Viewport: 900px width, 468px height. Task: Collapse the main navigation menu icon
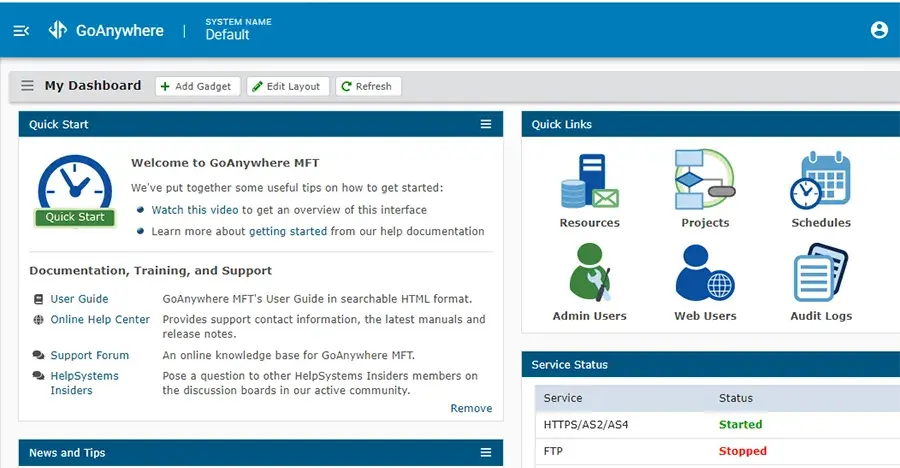(21, 30)
